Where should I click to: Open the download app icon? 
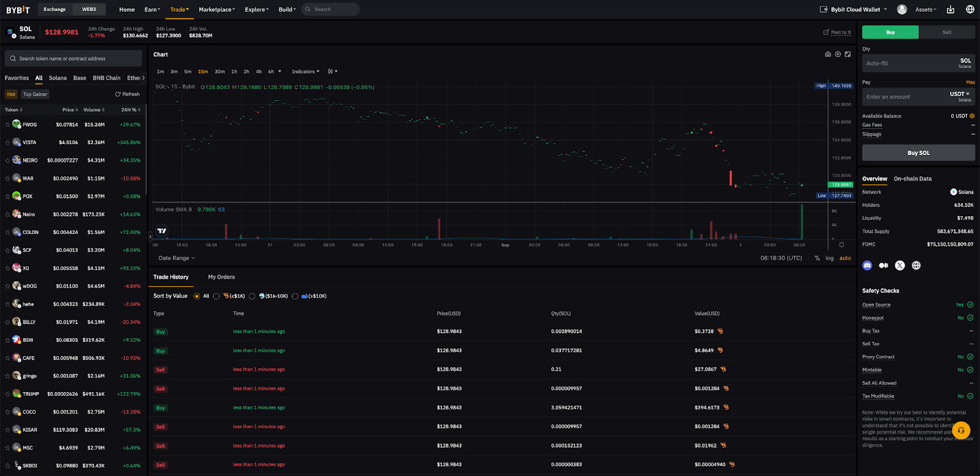951,9
